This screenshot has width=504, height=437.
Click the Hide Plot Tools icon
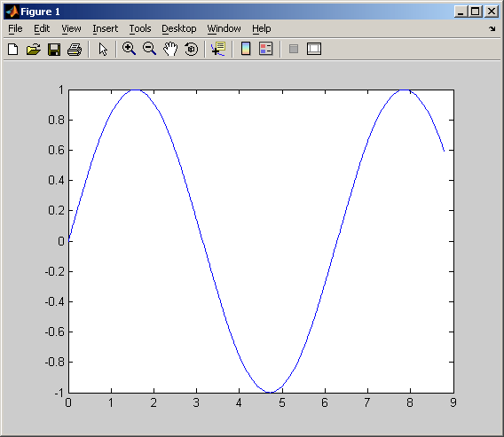pyautogui.click(x=294, y=49)
